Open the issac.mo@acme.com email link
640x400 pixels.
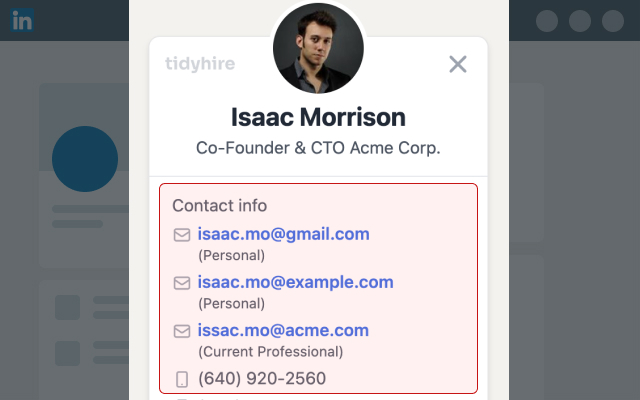coord(284,330)
